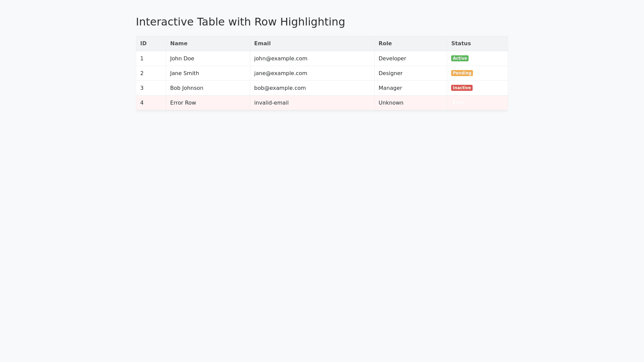
Task: Click the Email column header
Action: click(262, 44)
